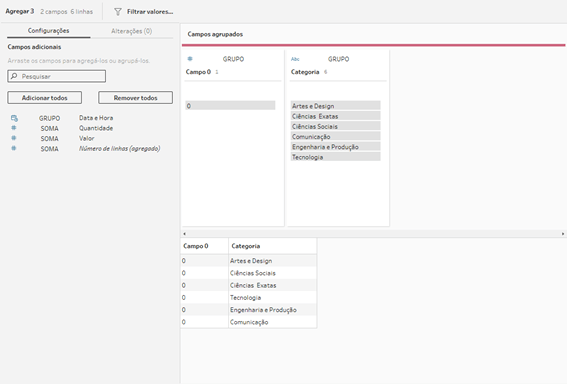Viewport: 567px width, 384px height.
Task: Click the 0 cell in Artes e Design row
Action: coord(204,261)
